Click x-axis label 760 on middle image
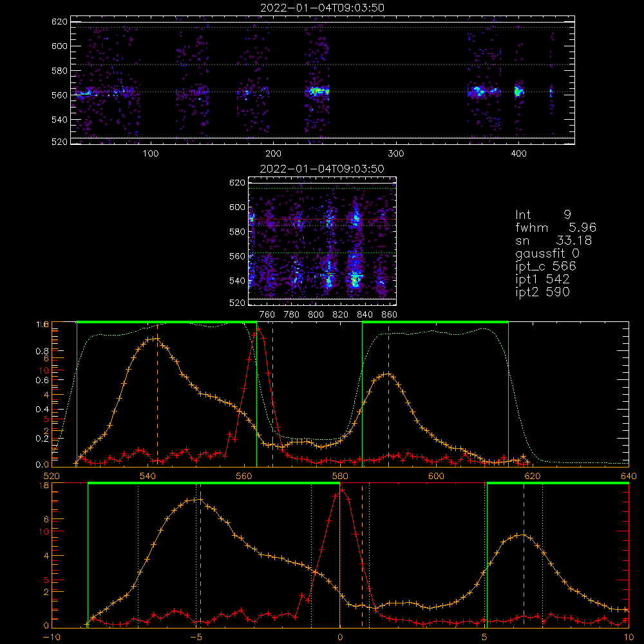The image size is (644, 644). coord(267,315)
